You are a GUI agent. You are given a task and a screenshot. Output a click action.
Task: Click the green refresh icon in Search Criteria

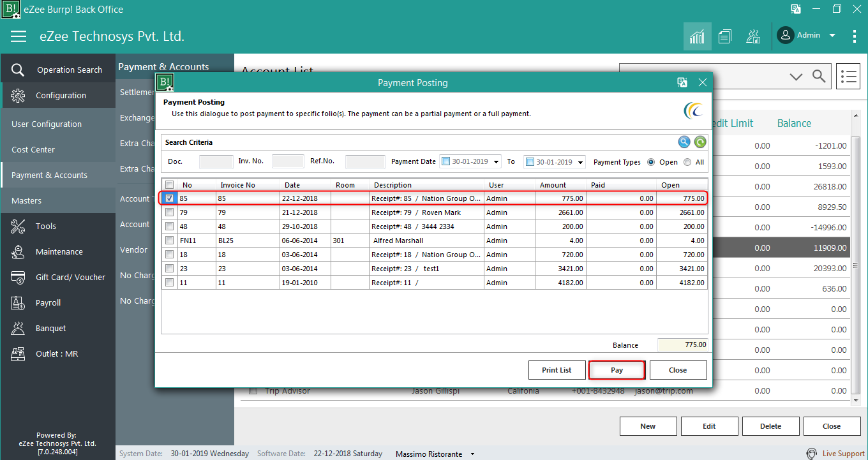pos(700,142)
